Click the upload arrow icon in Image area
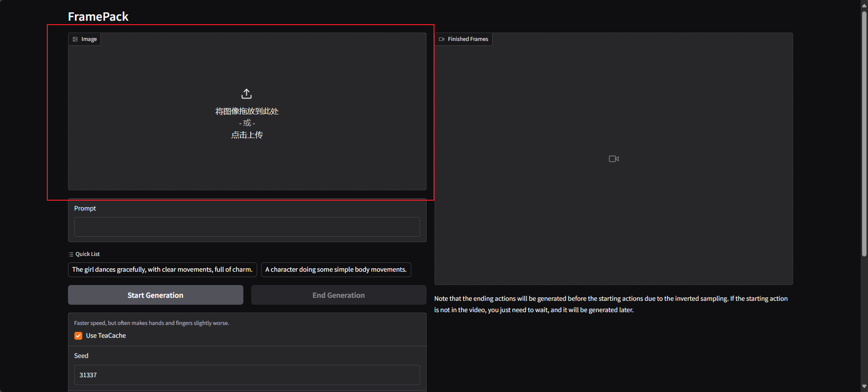 (247, 94)
